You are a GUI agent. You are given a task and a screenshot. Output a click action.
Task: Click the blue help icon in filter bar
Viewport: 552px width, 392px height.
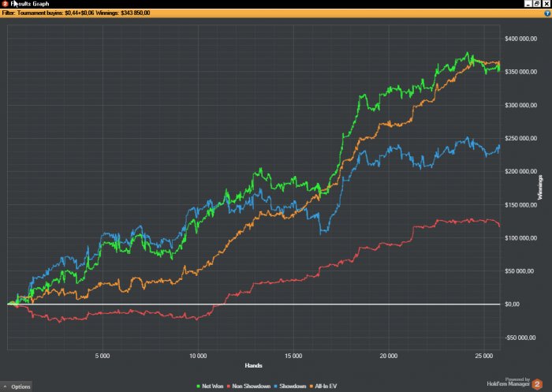(x=547, y=13)
